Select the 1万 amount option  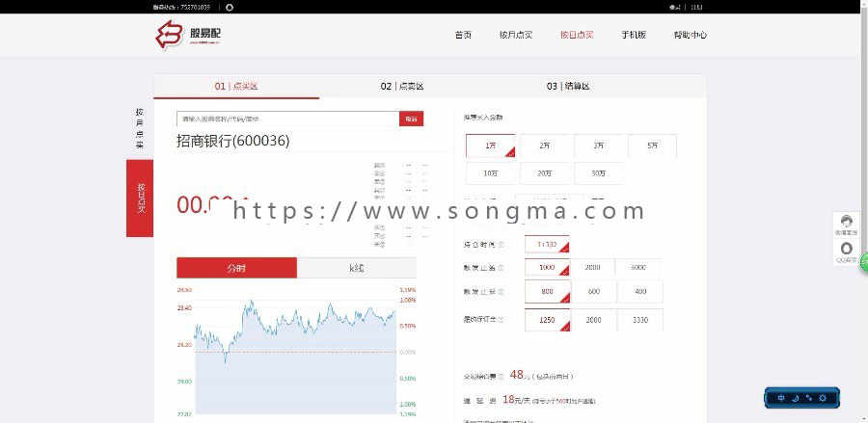491,145
